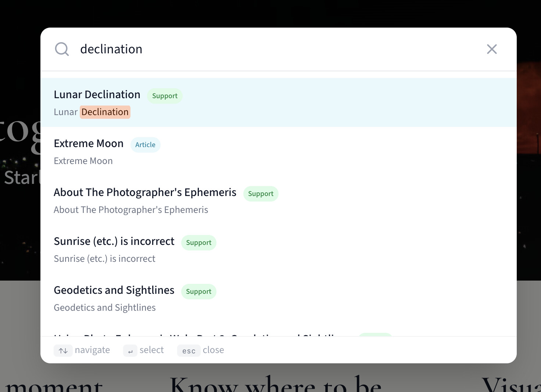Screen dimensions: 541x392
Task: Click the enter key select icon
Action: click(130, 351)
